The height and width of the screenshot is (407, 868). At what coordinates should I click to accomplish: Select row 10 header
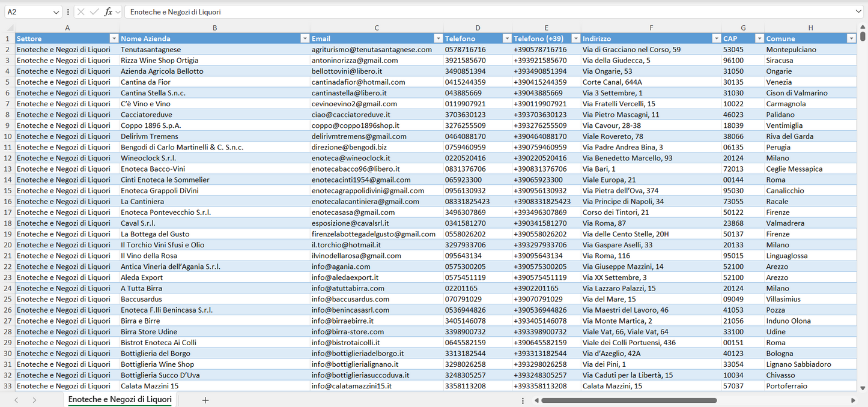click(8, 136)
